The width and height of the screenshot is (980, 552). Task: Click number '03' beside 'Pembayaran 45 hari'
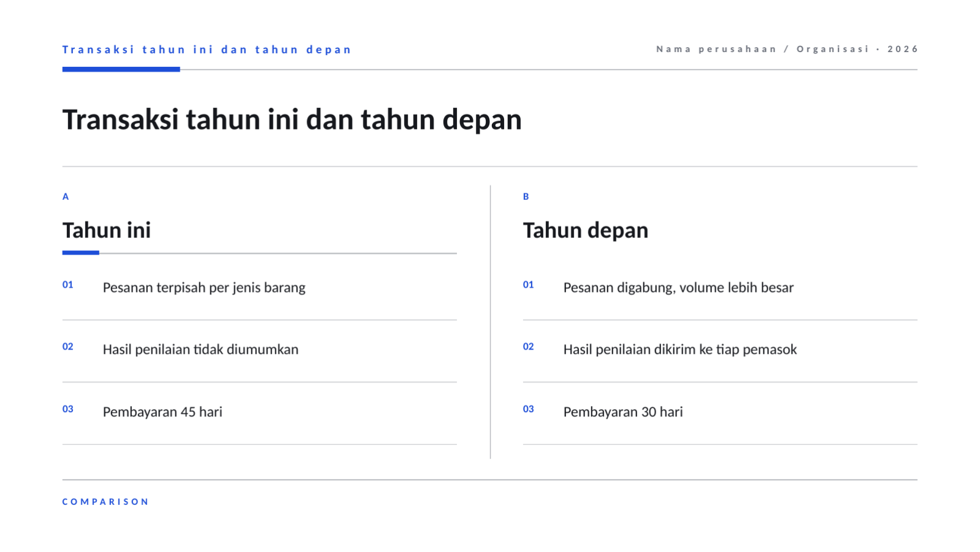[x=68, y=409]
